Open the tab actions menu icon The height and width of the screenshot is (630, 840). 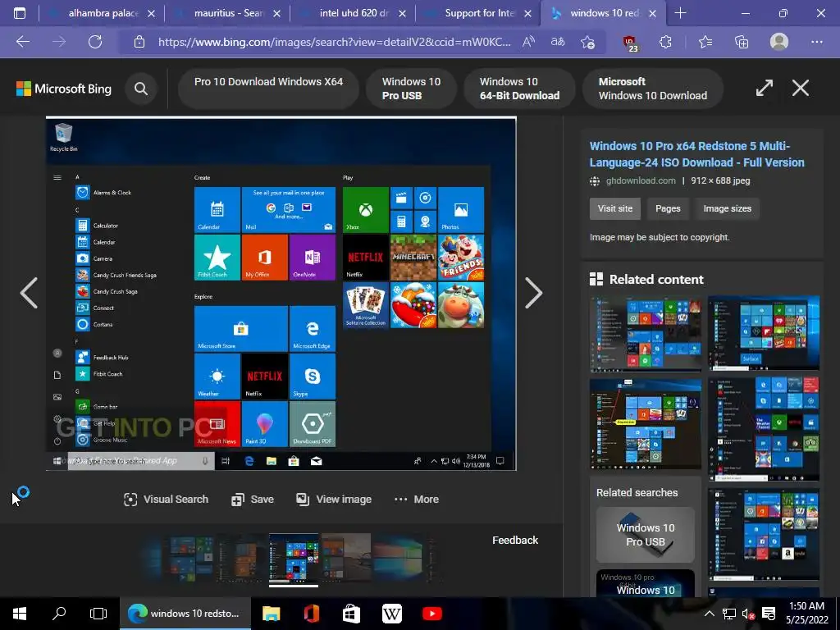point(20,13)
